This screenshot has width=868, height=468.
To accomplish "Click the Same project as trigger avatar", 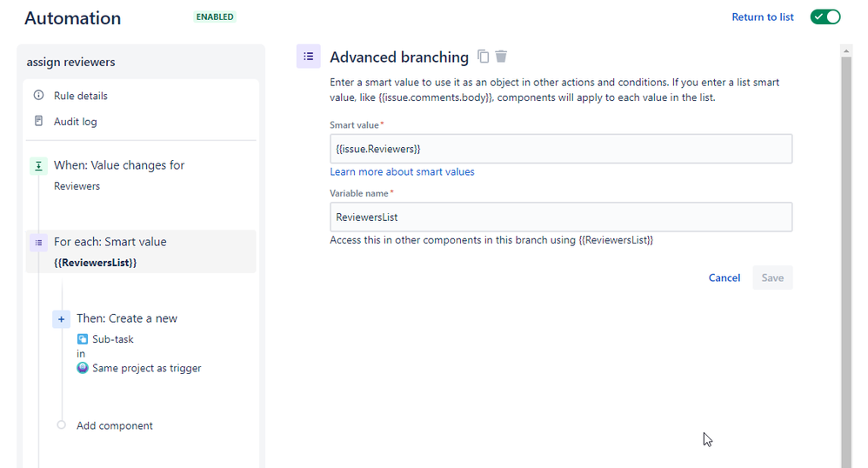I will point(83,368).
